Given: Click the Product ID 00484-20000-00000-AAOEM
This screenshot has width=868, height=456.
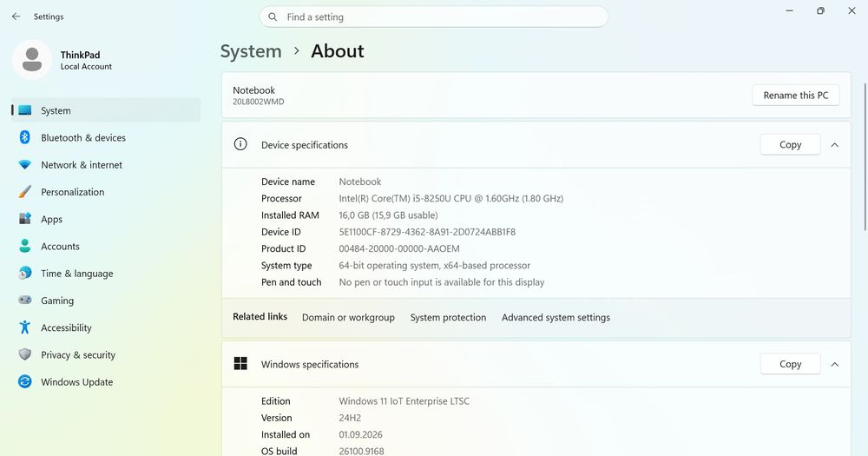Looking at the screenshot, I should 399,248.
